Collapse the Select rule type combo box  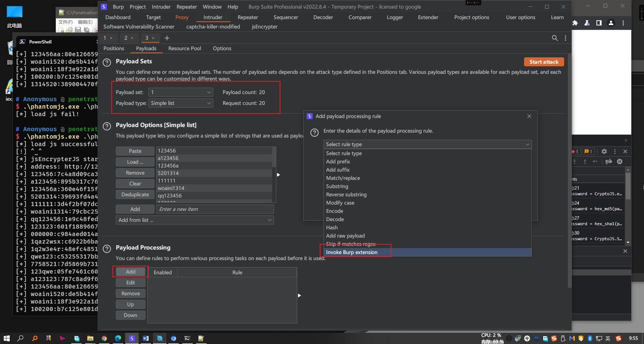coord(427,144)
